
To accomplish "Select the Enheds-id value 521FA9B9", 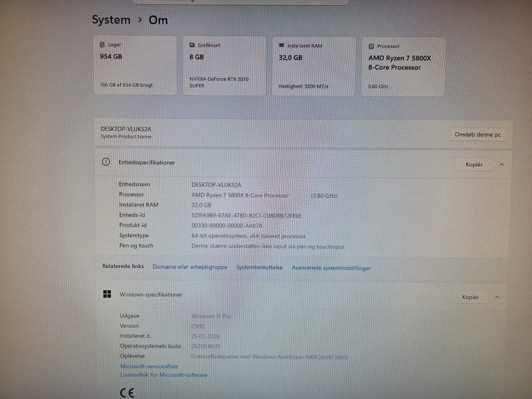I will click(x=246, y=216).
